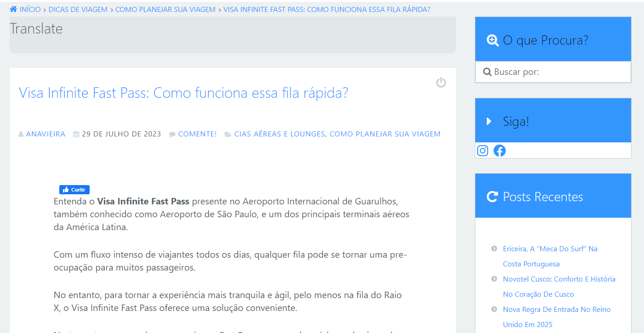Click the Translate heading
644x333 pixels.
point(36,28)
